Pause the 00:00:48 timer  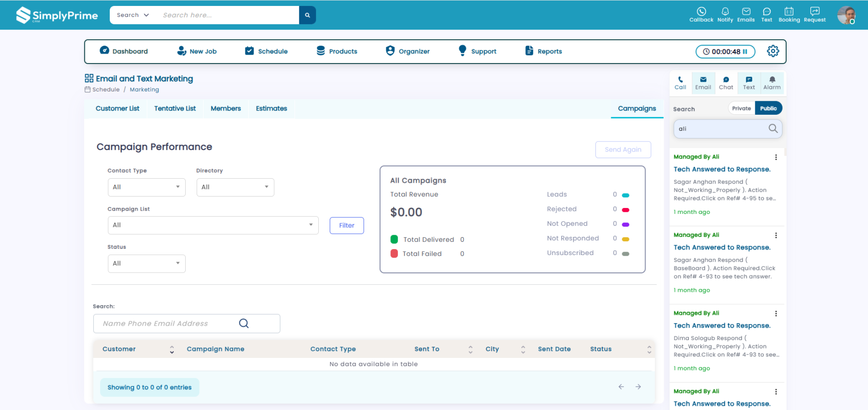point(745,52)
